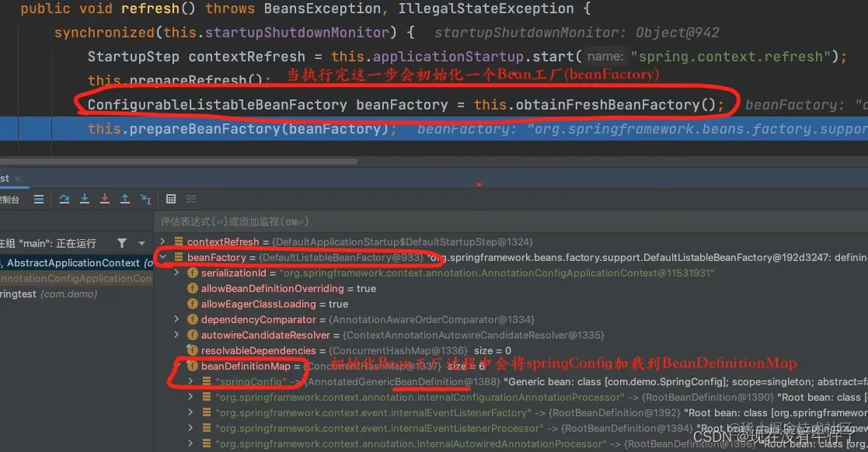This screenshot has width=868, height=452.
Task: Close the debug session tab
Action: pyautogui.click(x=18, y=178)
